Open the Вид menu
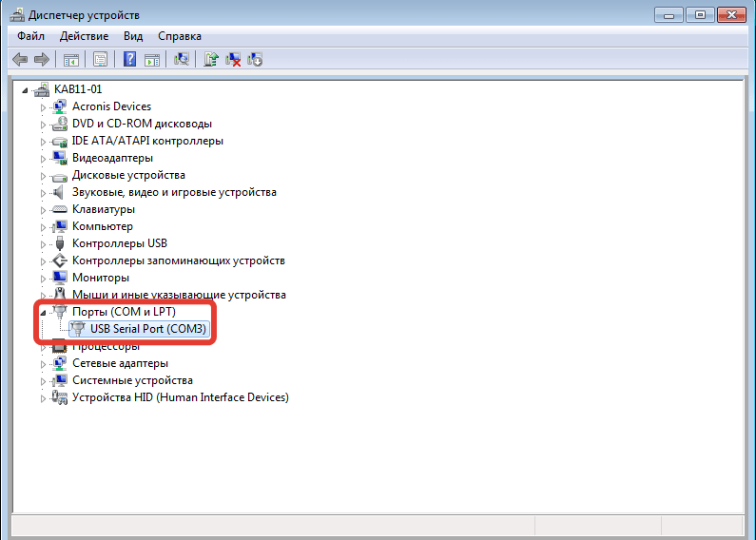The height and width of the screenshot is (540, 756). click(x=133, y=36)
